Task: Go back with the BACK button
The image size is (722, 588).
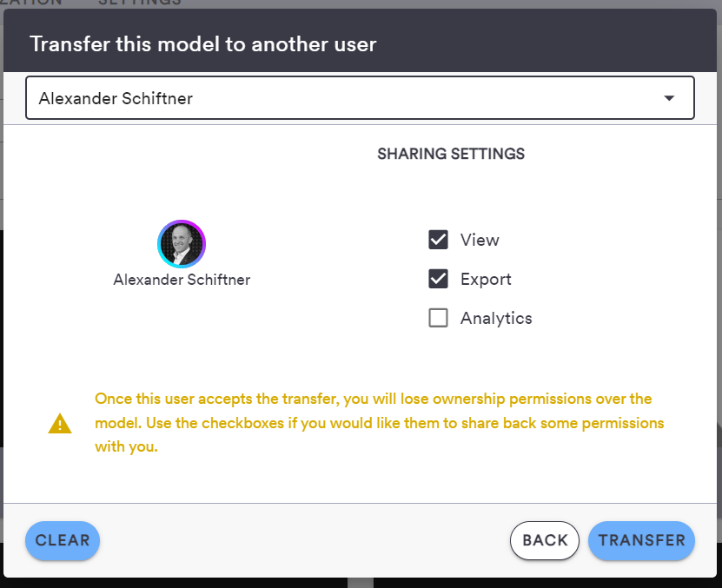Action: point(545,540)
